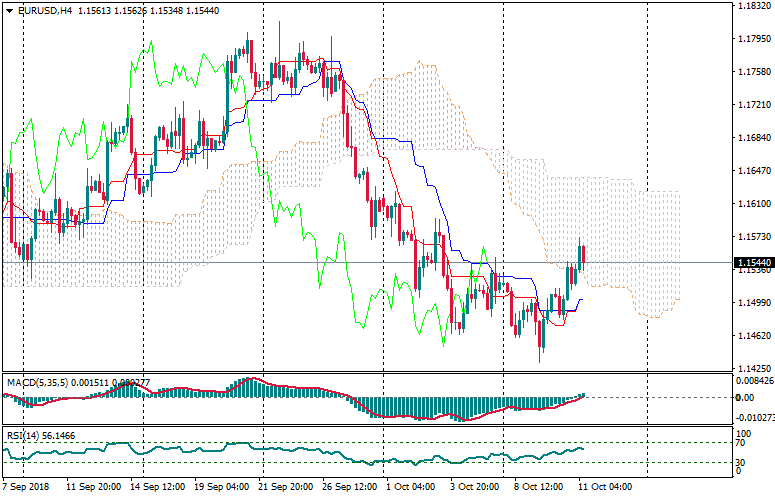The width and height of the screenshot is (775, 498).
Task: Click the 11 Oct 04:00 time label
Action: [606, 487]
